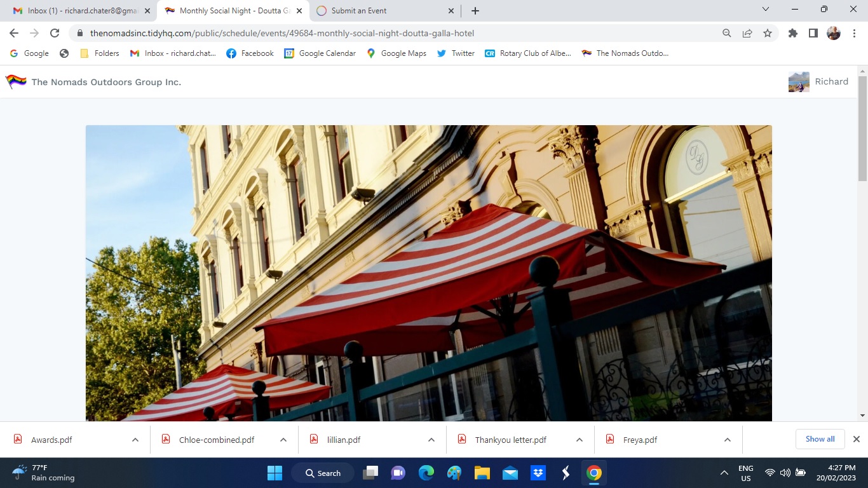
Task: Share this page via the share icon
Action: point(747,33)
